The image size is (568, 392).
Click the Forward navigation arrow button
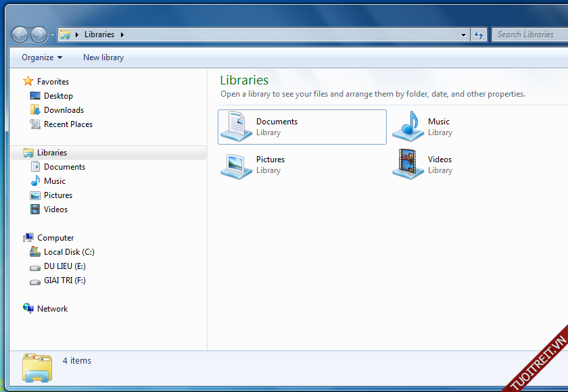(39, 34)
